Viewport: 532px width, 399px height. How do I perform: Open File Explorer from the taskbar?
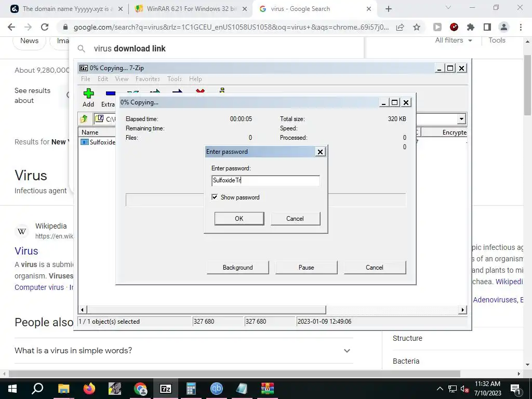pyautogui.click(x=63, y=389)
